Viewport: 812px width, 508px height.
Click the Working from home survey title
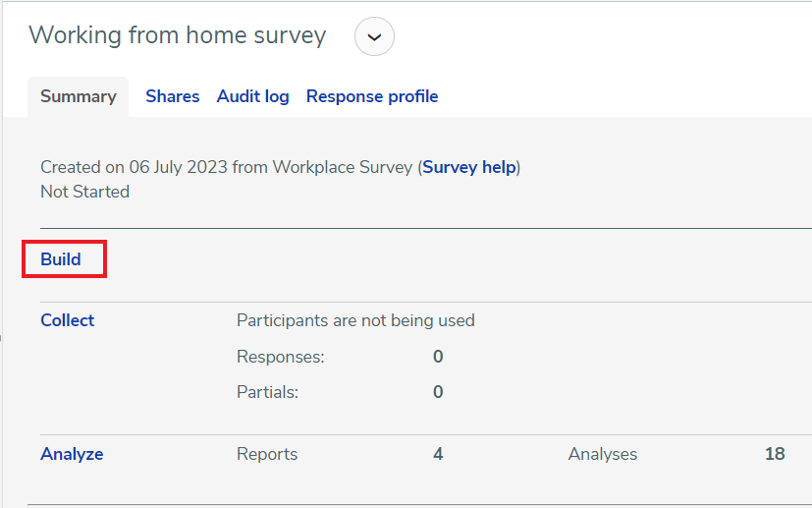(177, 35)
